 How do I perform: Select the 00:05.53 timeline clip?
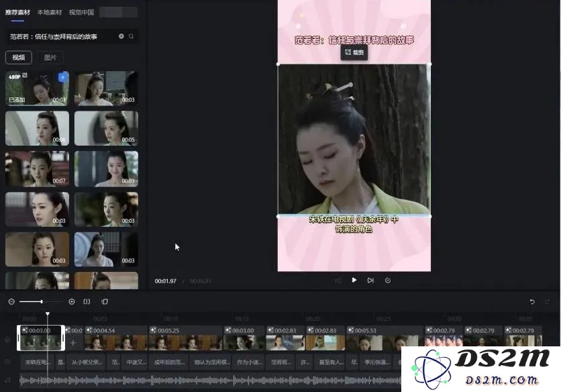click(385, 338)
